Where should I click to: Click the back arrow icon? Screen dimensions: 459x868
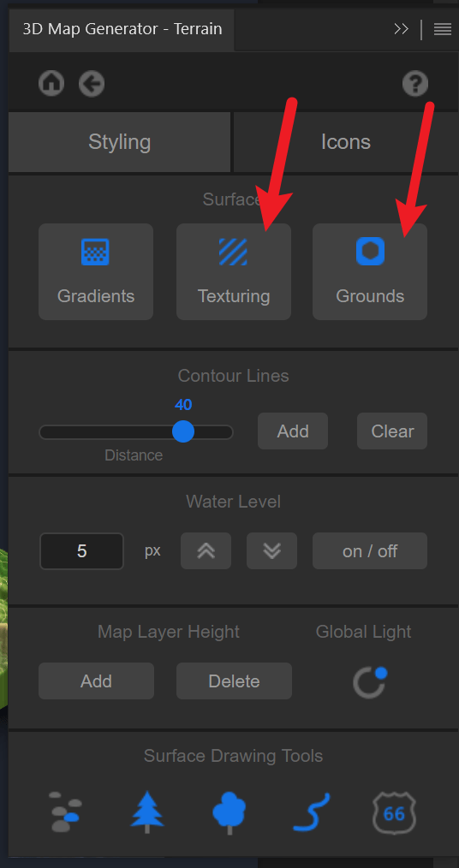pos(92,84)
